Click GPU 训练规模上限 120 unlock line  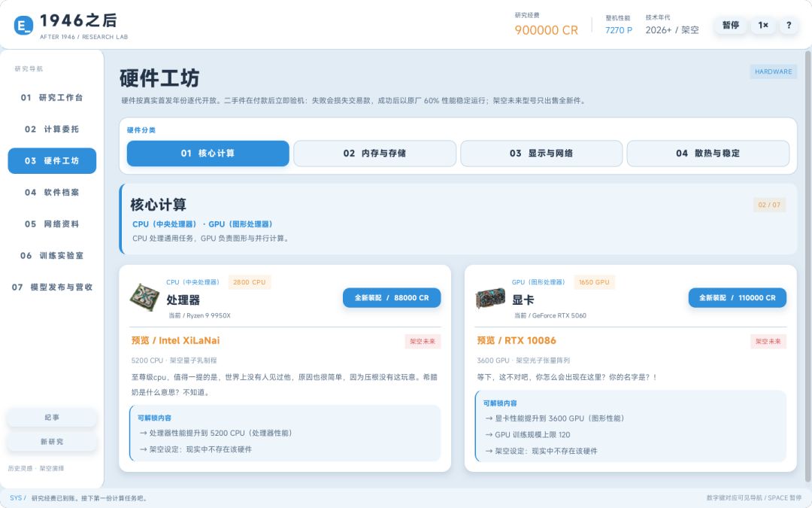pyautogui.click(x=527, y=434)
